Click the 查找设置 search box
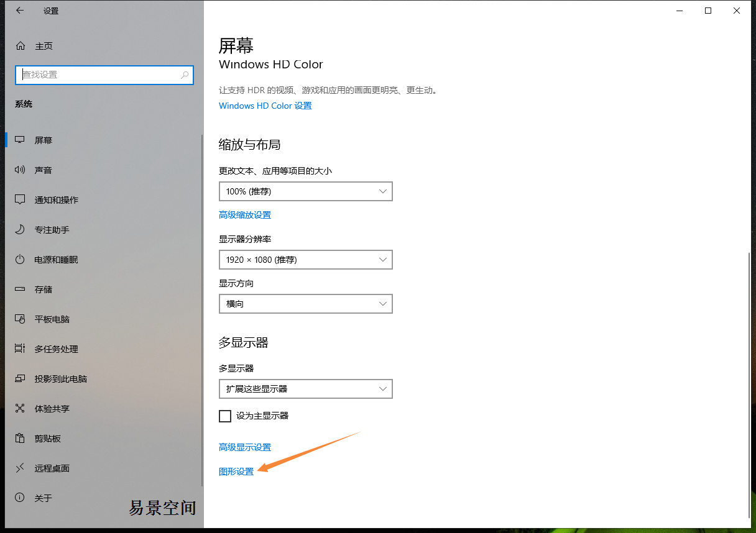756x533 pixels. 104,75
